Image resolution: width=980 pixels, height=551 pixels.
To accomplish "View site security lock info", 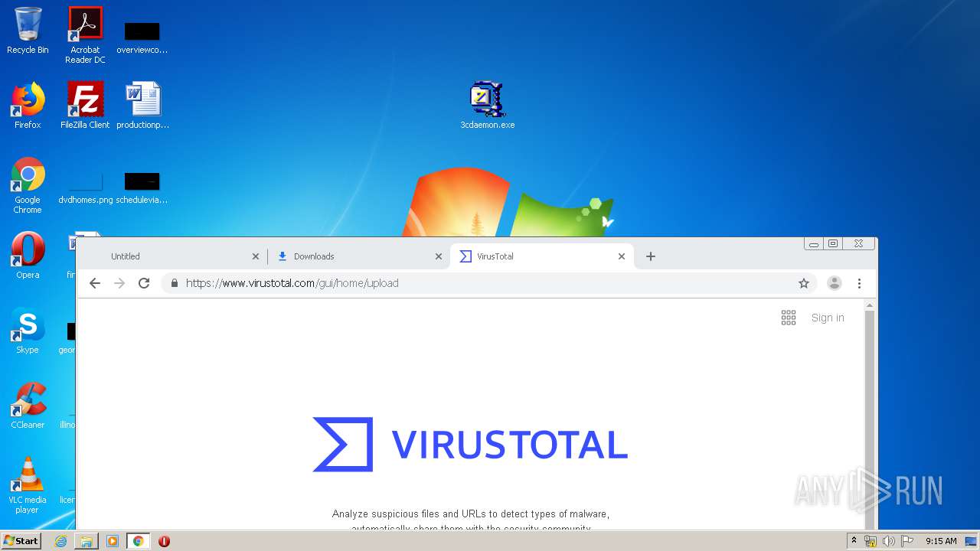I will [x=175, y=283].
